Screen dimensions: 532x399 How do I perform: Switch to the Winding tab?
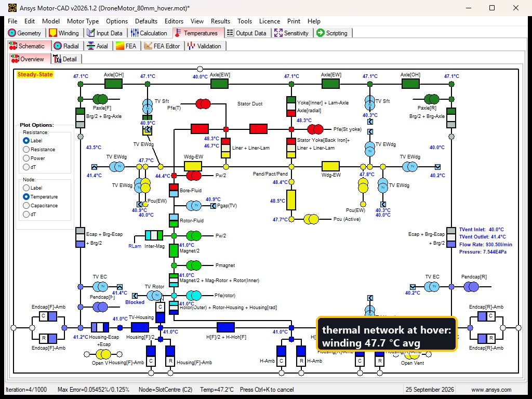pyautogui.click(x=64, y=33)
